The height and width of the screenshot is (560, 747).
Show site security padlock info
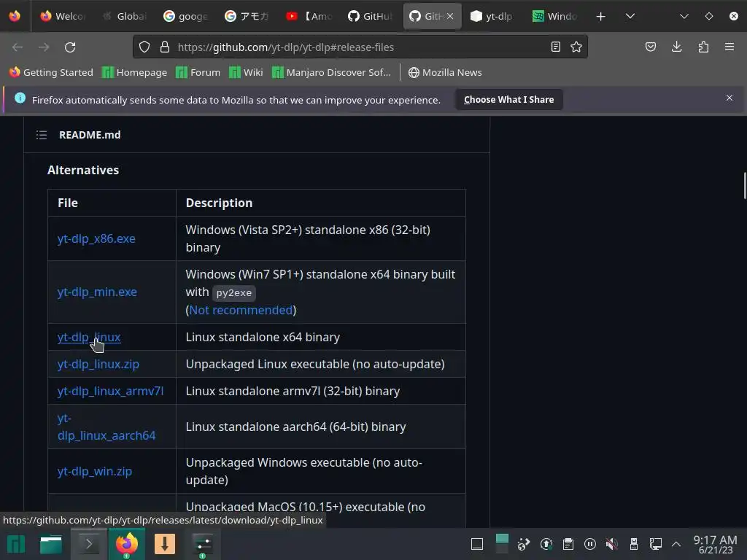[x=165, y=47]
